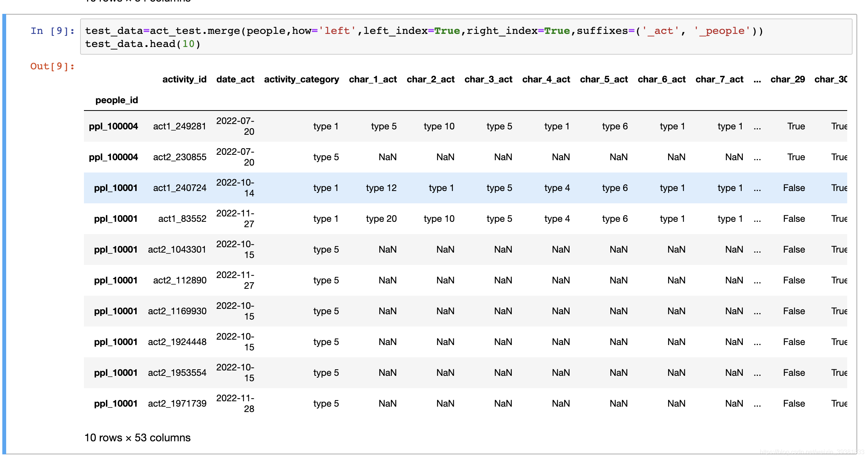
Task: Select the char_29 column header
Action: 788,79
